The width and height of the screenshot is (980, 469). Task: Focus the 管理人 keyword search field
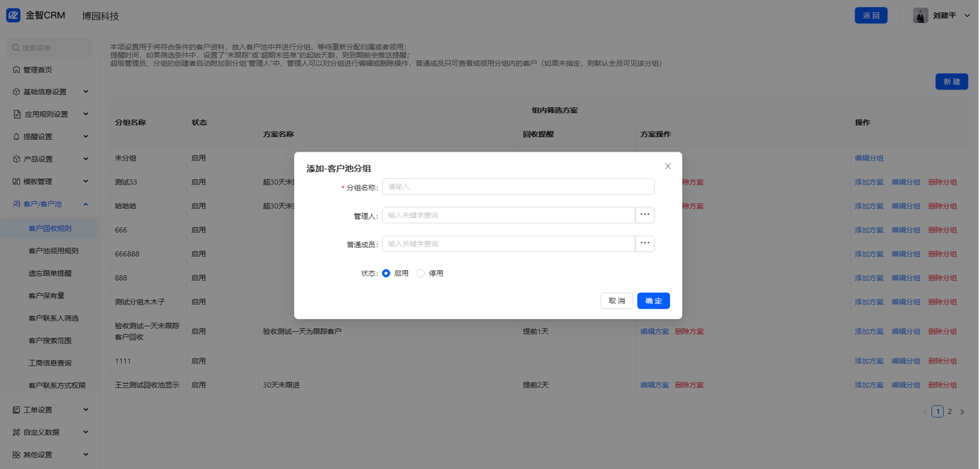tap(508, 215)
